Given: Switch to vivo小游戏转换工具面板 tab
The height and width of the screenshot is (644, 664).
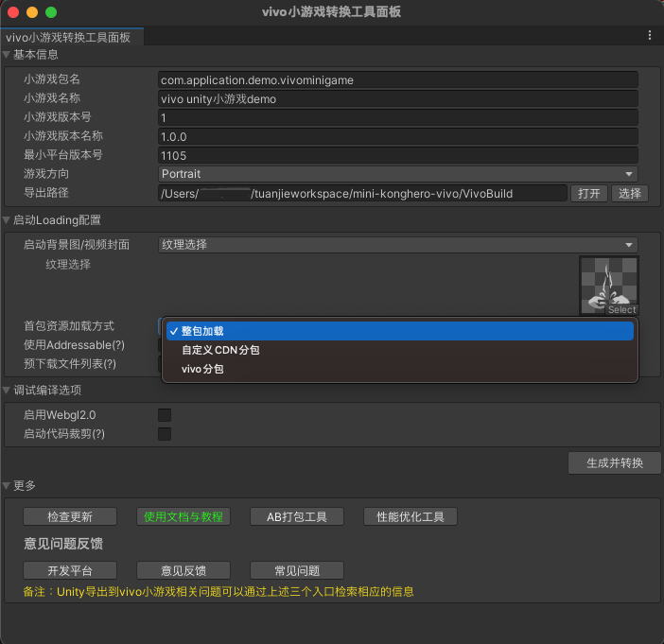Looking at the screenshot, I should point(68,37).
